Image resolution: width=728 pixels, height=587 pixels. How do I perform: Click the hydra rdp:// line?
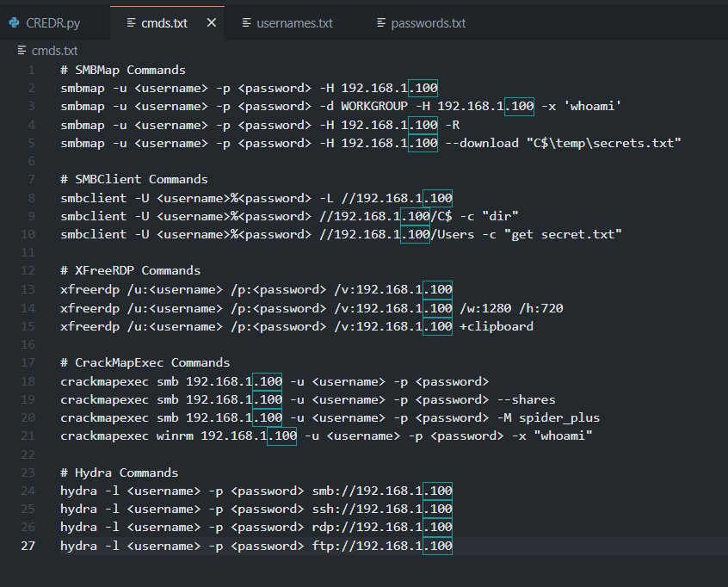(256, 527)
